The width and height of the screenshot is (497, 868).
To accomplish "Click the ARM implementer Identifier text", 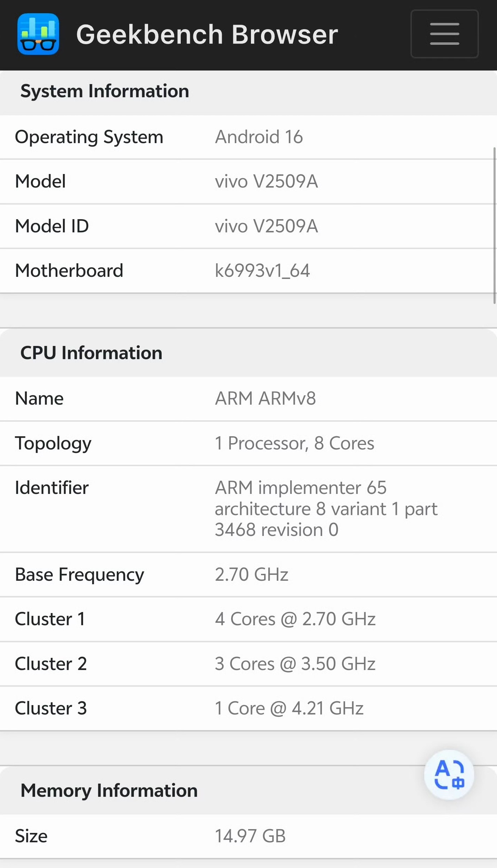I will pos(326,509).
